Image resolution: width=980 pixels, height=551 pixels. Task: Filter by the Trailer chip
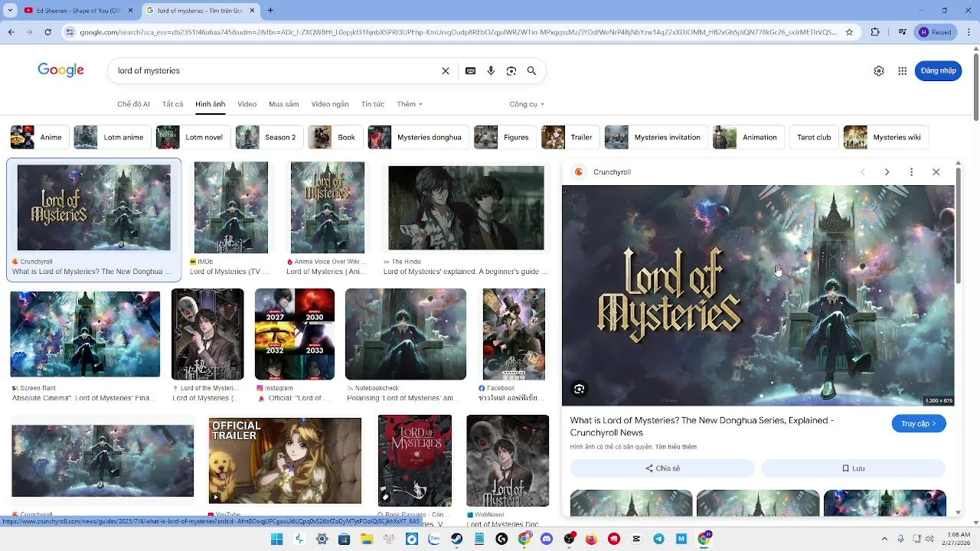(569, 138)
